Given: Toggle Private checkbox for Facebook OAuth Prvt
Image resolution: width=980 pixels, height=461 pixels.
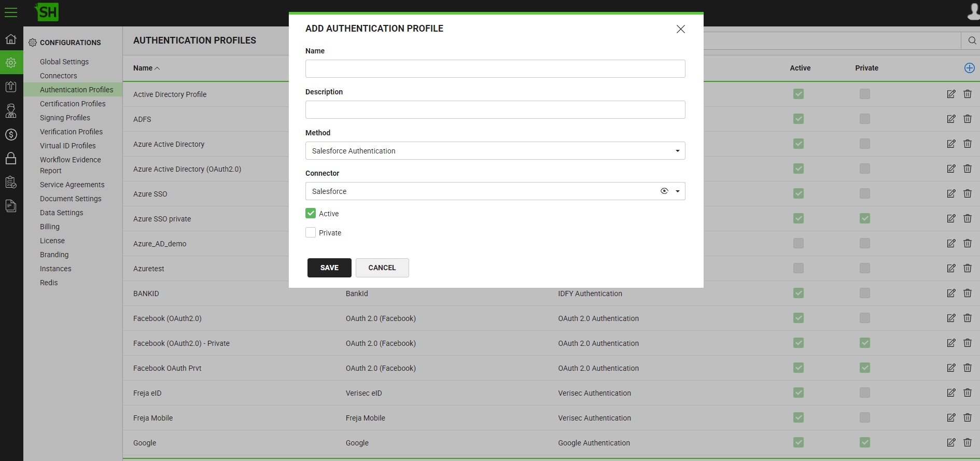Looking at the screenshot, I should point(865,368).
